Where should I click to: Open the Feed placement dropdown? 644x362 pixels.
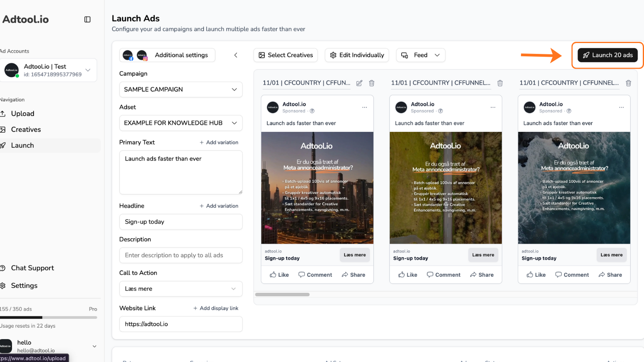point(421,55)
